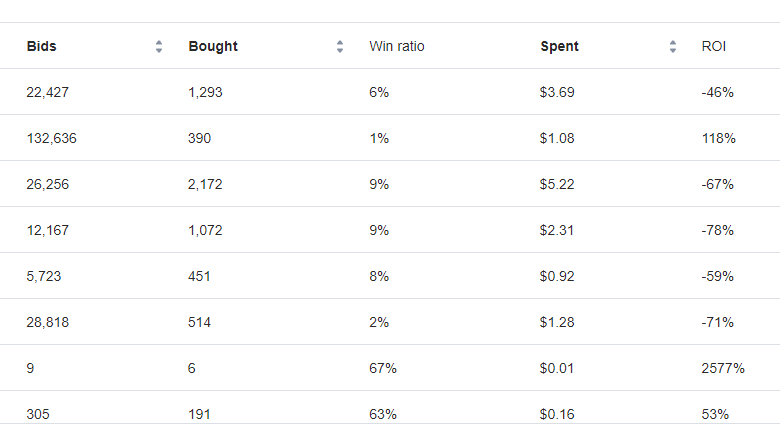
Task: Select the 2,172 bought value
Action: [x=205, y=184]
